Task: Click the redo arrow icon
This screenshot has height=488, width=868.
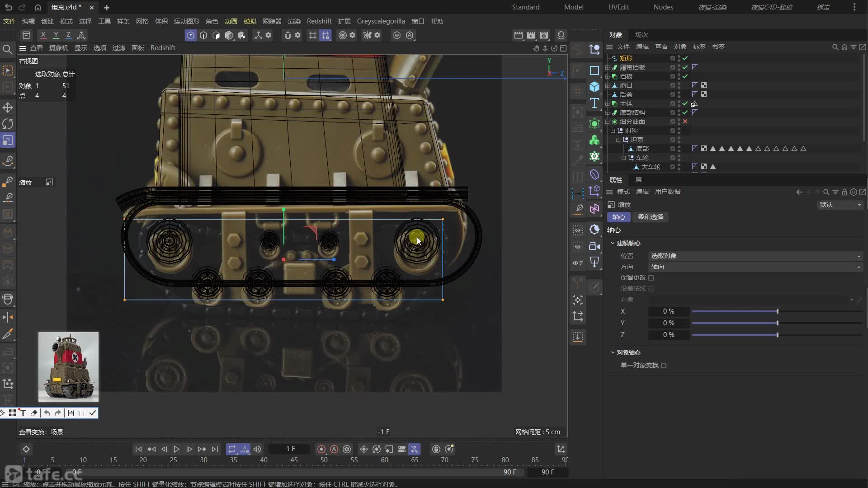Action: 22,7
